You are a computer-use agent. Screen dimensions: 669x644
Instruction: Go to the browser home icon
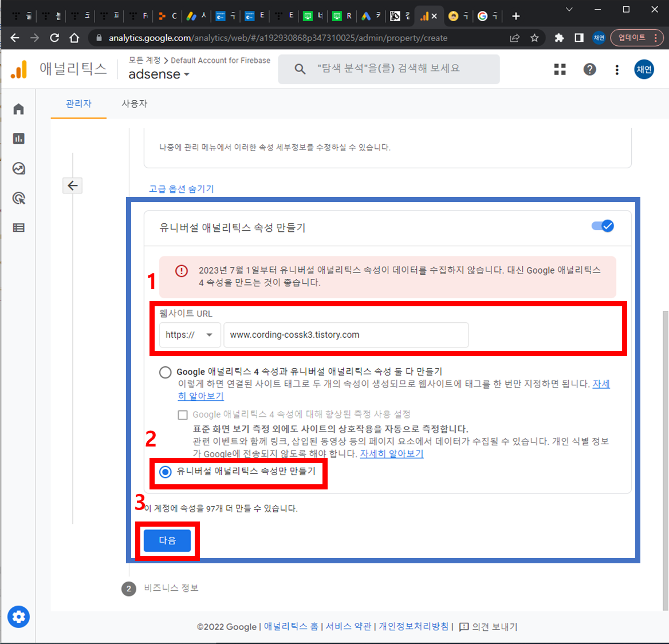74,38
